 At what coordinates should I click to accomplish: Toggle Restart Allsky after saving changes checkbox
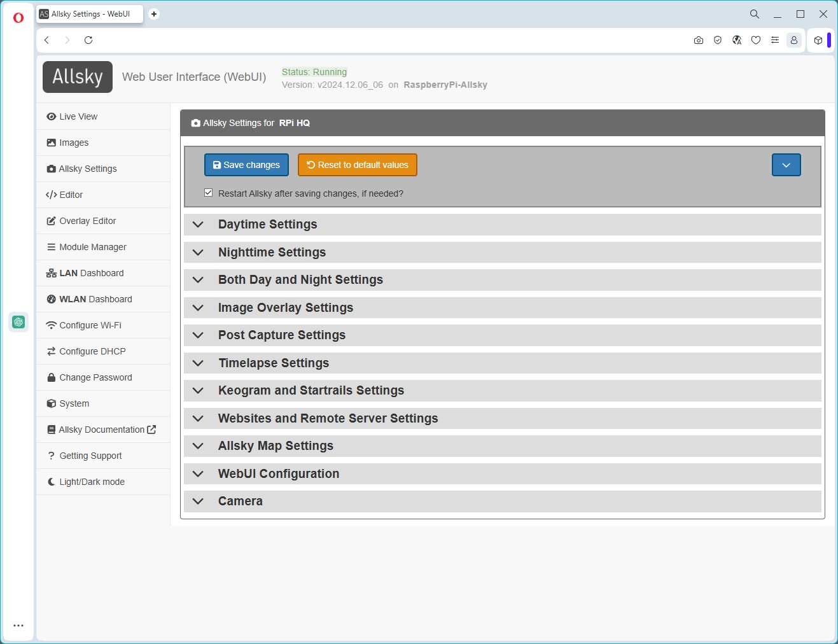(208, 193)
